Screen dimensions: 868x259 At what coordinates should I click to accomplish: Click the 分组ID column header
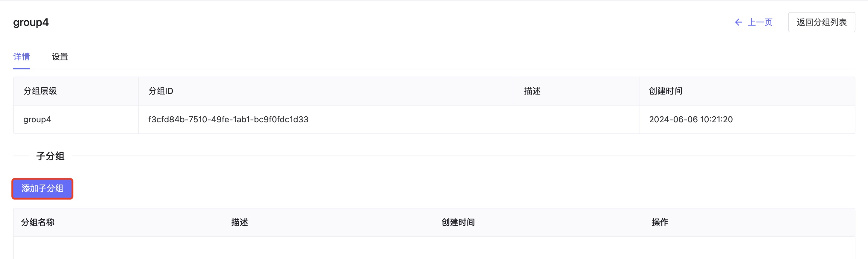[x=161, y=91]
